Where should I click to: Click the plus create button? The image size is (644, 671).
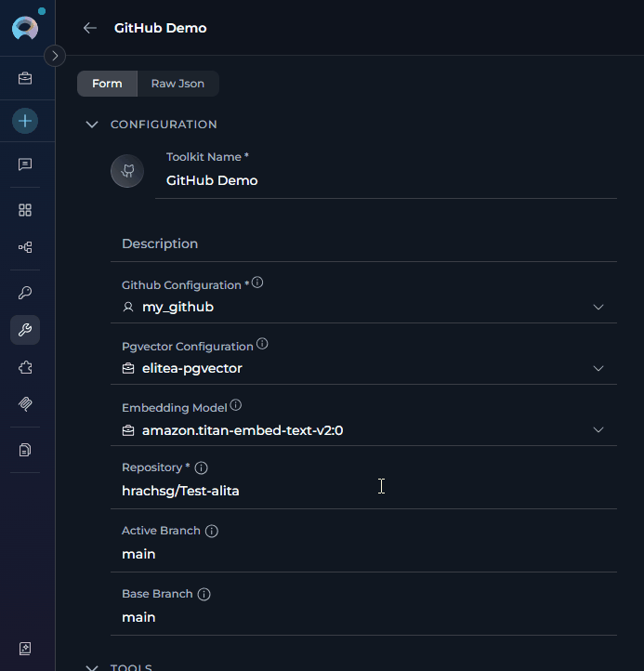25,121
